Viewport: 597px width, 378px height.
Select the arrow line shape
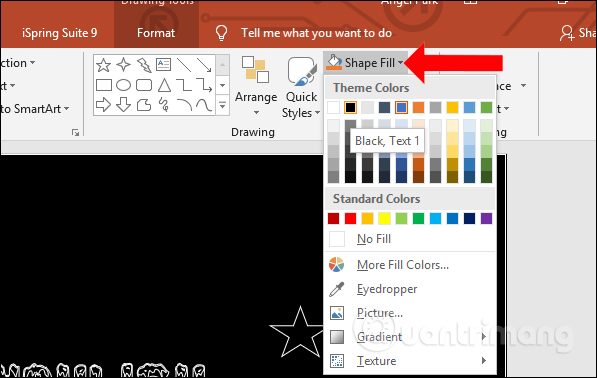tap(204, 65)
